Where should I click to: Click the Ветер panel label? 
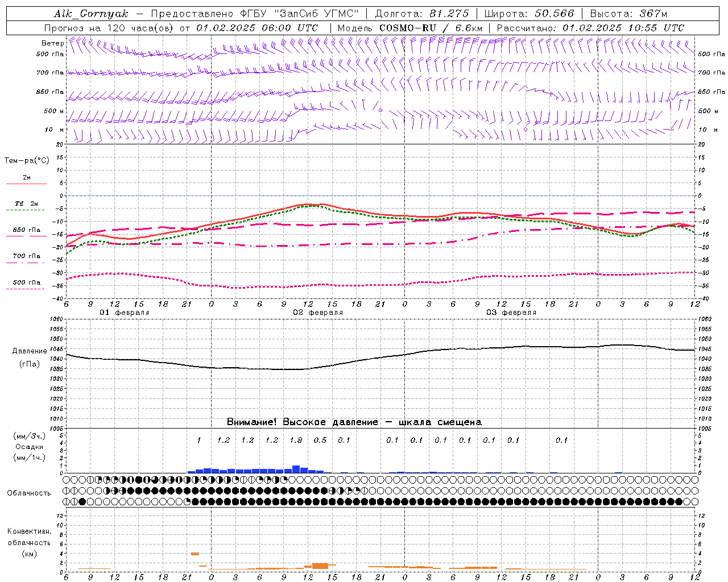pos(53,43)
